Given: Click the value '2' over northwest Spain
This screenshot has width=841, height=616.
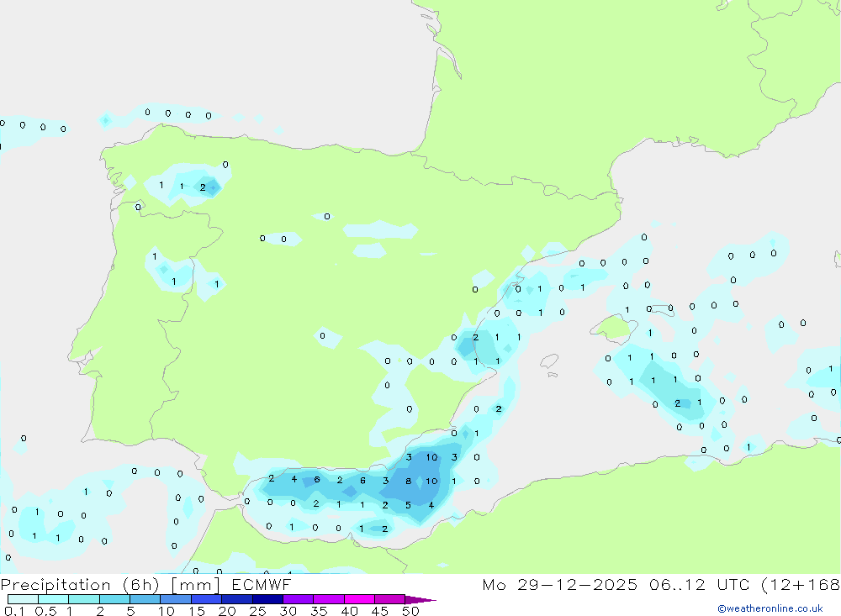Looking at the screenshot, I should point(202,187).
